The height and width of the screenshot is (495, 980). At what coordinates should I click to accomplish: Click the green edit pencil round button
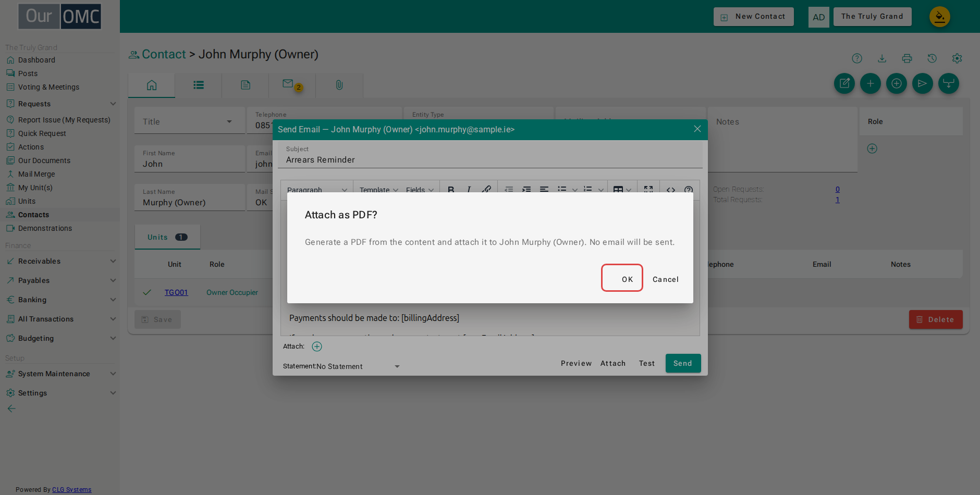[844, 83]
